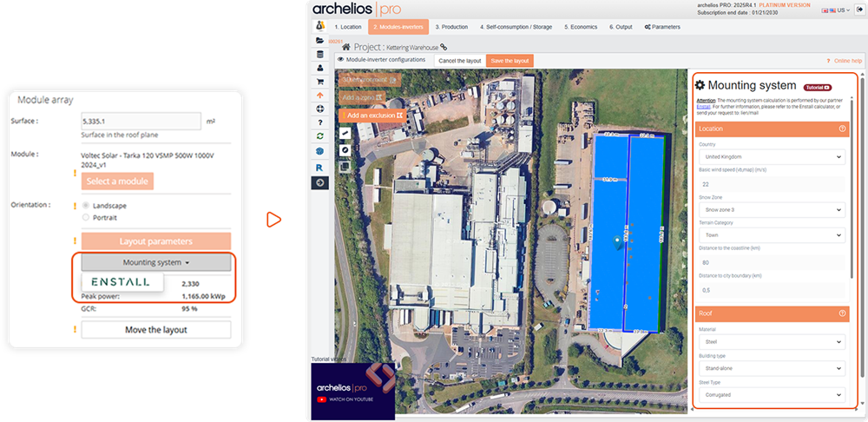The image size is (868, 422).
Task: Open the user account sidebar icon
Action: click(319, 68)
